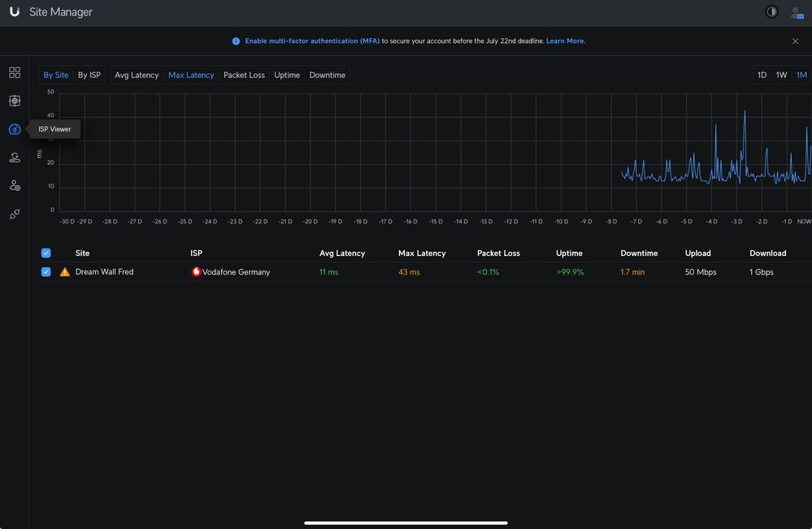Open the user admin settings sidebar icon
This screenshot has height=529, width=812.
[15, 186]
